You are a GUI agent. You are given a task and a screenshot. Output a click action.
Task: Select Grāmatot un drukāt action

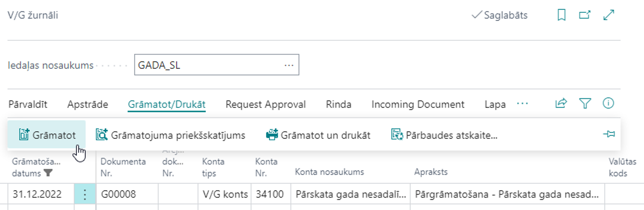(318, 135)
